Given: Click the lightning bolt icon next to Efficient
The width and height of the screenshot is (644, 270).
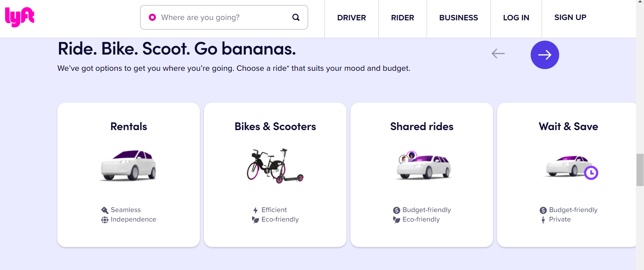Looking at the screenshot, I should [255, 210].
